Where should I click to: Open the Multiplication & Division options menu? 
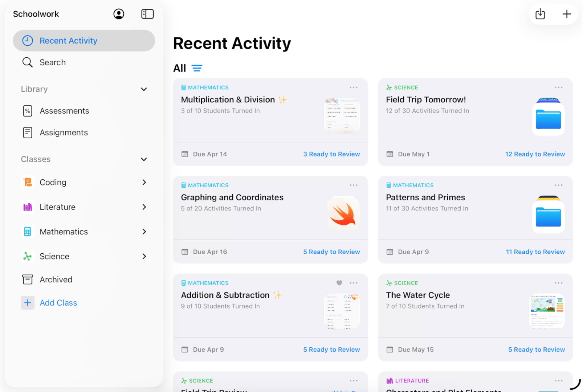pyautogui.click(x=353, y=87)
